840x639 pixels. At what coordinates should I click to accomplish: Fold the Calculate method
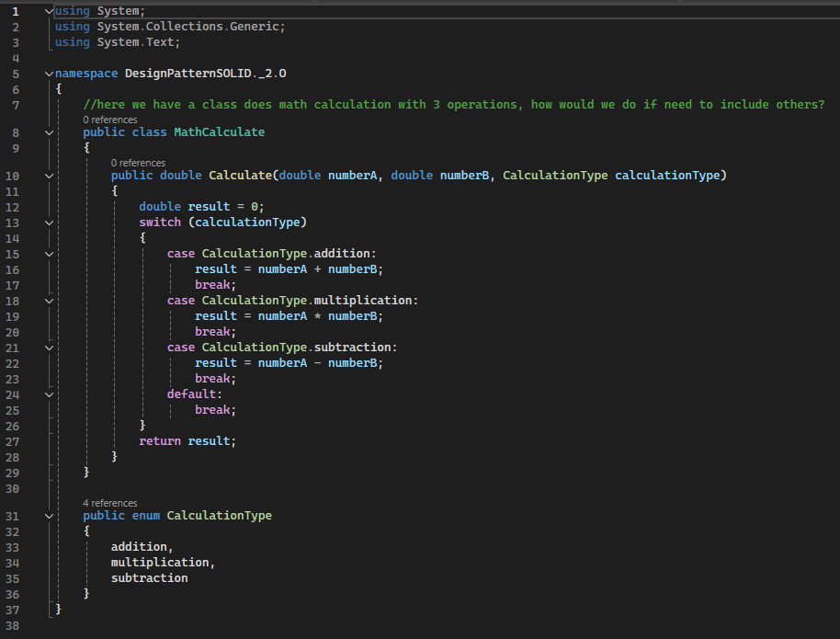(49, 176)
